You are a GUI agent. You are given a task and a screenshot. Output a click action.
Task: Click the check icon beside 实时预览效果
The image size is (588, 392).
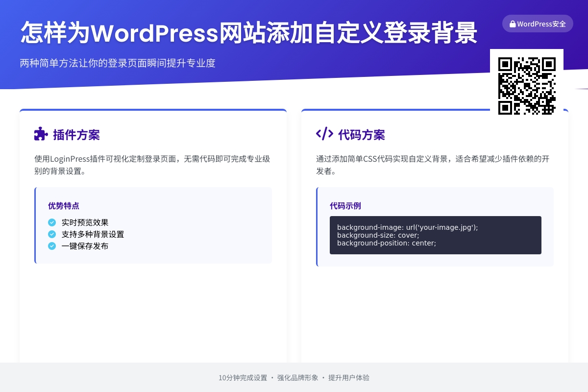click(x=52, y=222)
